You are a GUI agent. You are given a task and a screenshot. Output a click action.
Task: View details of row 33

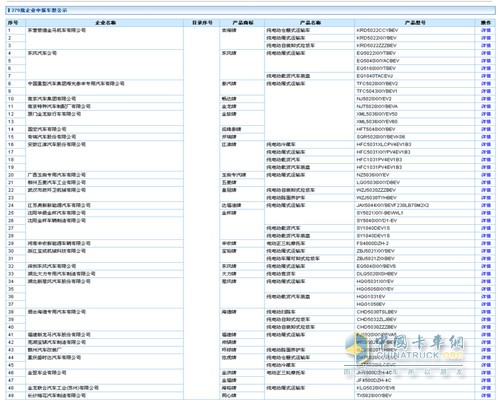coord(486,274)
